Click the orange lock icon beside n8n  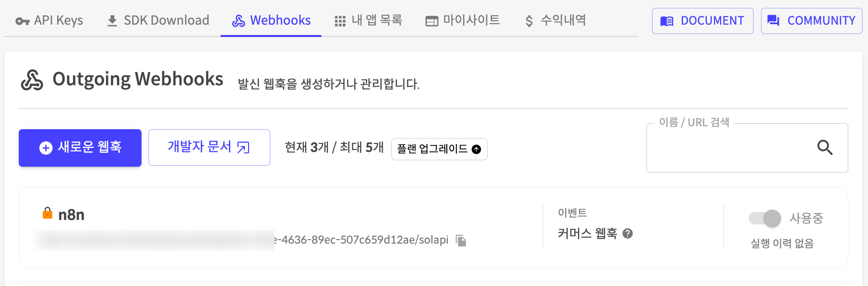[47, 213]
